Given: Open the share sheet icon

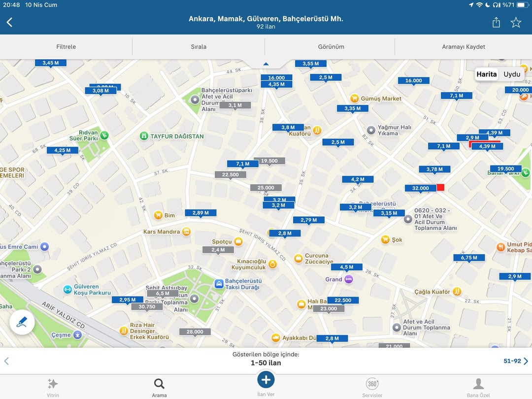Looking at the screenshot, I should [x=496, y=22].
